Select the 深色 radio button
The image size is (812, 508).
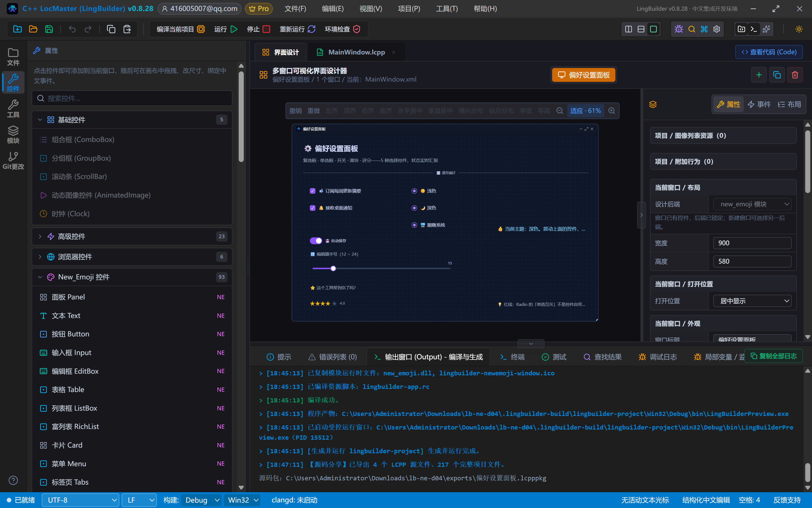[x=414, y=208]
